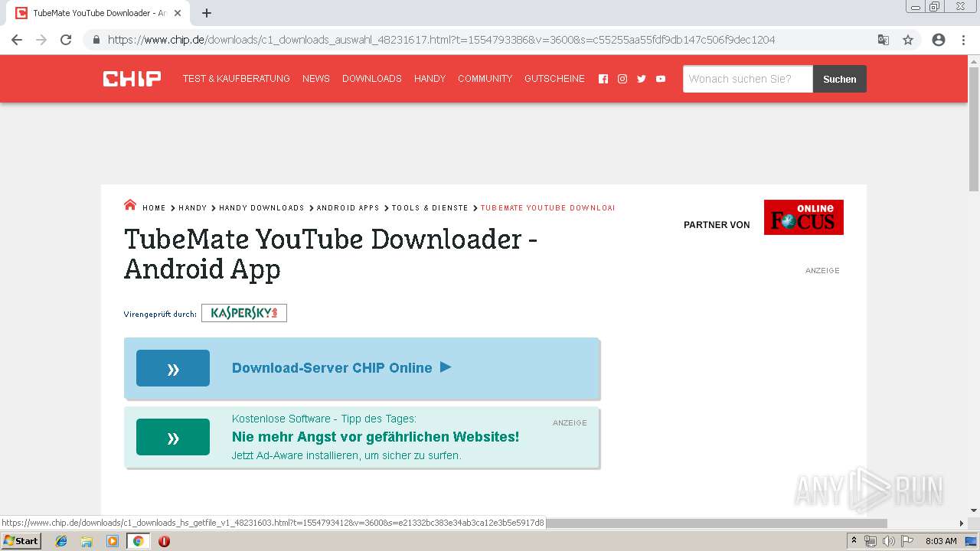The height and width of the screenshot is (551, 980).
Task: Go back with browser back arrow
Action: point(17,40)
